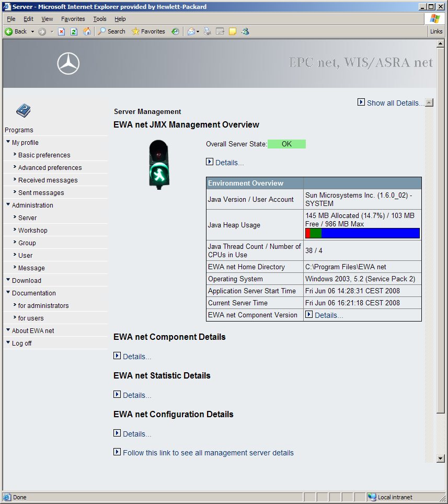The image size is (448, 504).
Task: Open the help book icon
Action: 23,110
